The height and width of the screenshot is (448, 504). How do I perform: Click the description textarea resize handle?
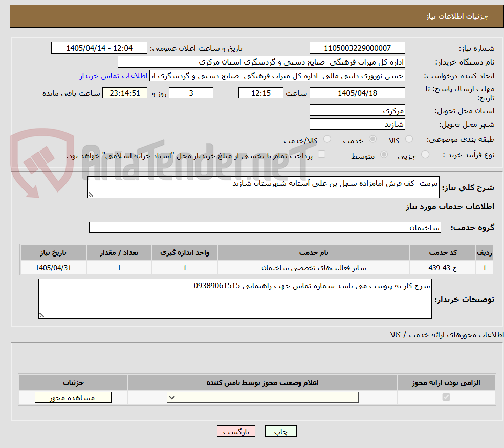(91, 194)
